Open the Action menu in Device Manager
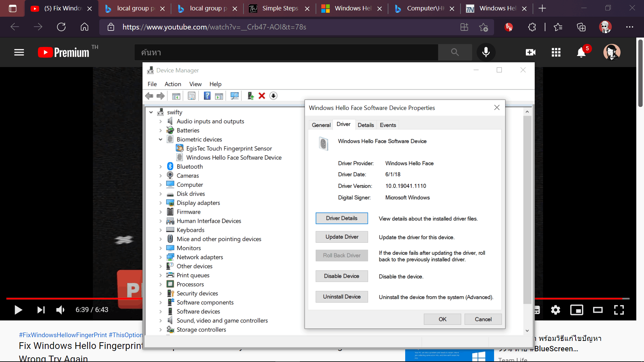 (x=173, y=84)
